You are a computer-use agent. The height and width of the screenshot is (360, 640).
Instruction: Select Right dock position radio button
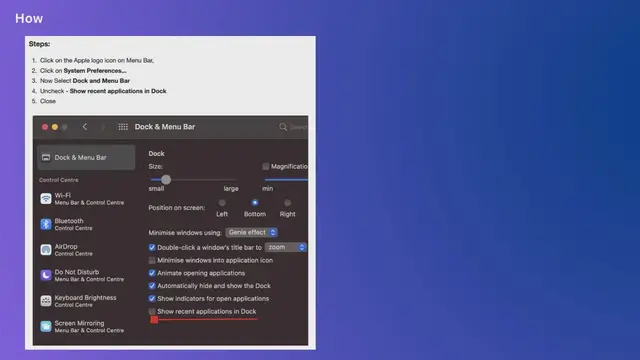click(287, 202)
